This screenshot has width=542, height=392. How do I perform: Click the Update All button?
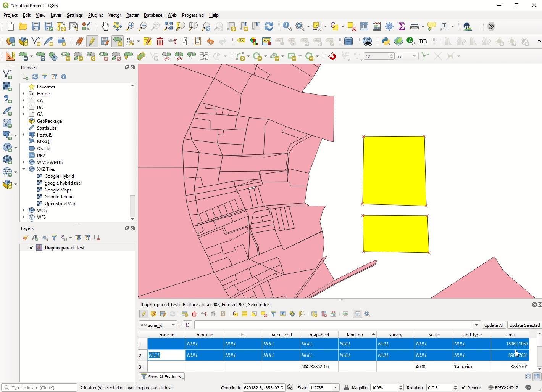tap(494, 325)
